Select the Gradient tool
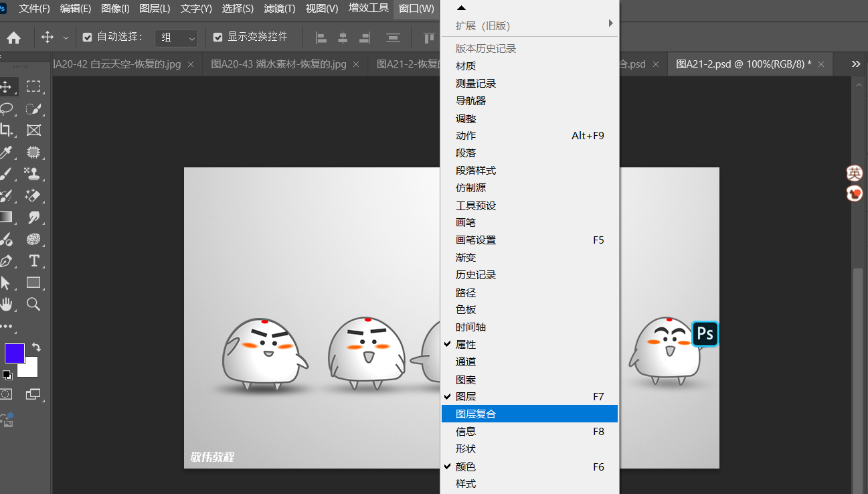 pyautogui.click(x=7, y=217)
